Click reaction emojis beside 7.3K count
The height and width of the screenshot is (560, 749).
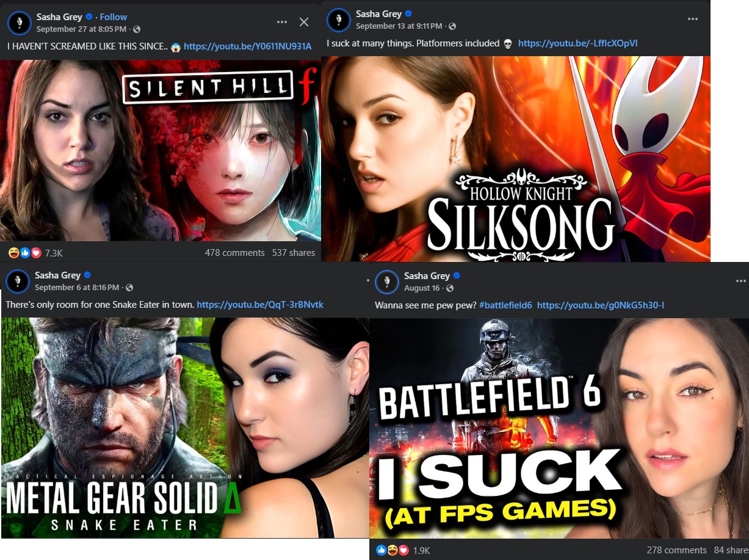pyautogui.click(x=25, y=252)
